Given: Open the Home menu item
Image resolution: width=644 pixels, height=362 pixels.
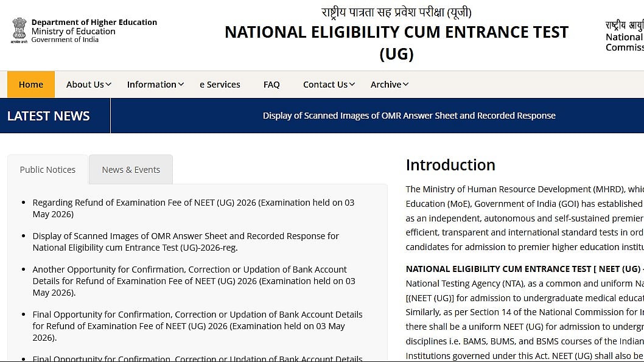Looking at the screenshot, I should [31, 85].
